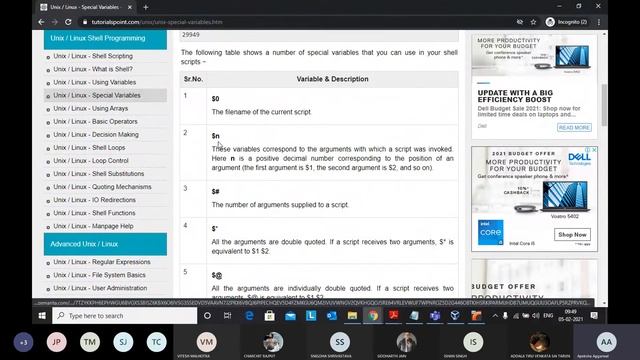Screen dimensions: 640x360
Task: Close the Dell ad with the X icon
Action: pos(594,150)
